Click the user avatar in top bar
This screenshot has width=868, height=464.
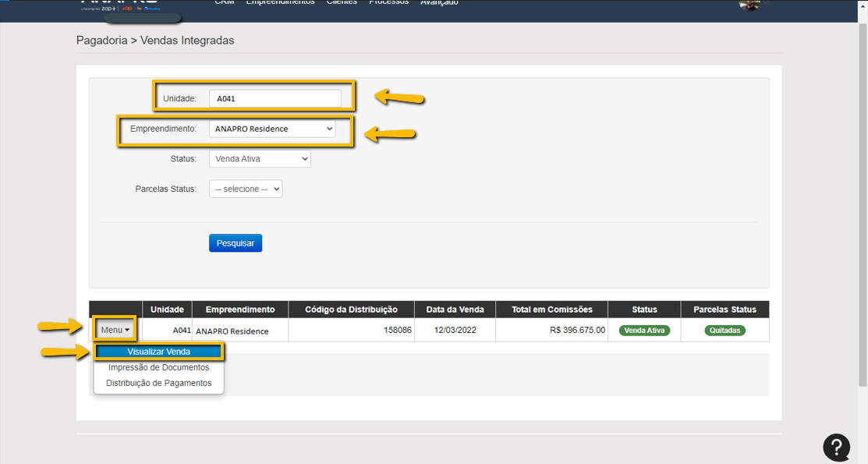tap(749, 5)
